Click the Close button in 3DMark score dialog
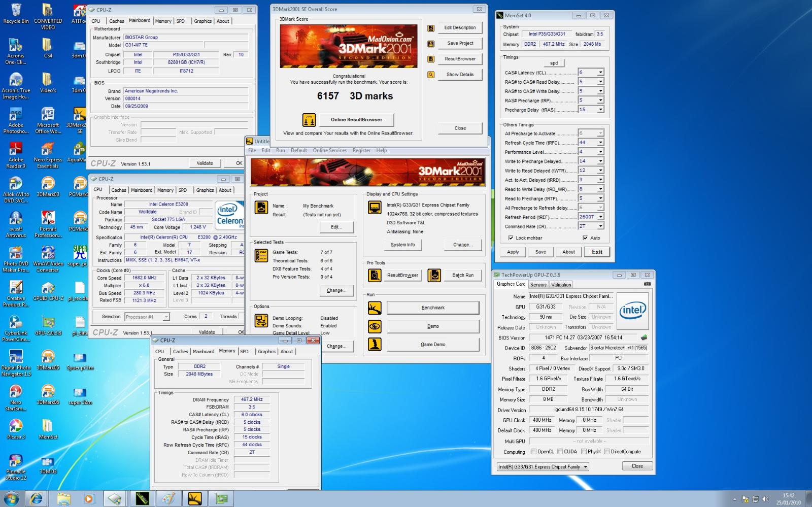 tap(460, 128)
